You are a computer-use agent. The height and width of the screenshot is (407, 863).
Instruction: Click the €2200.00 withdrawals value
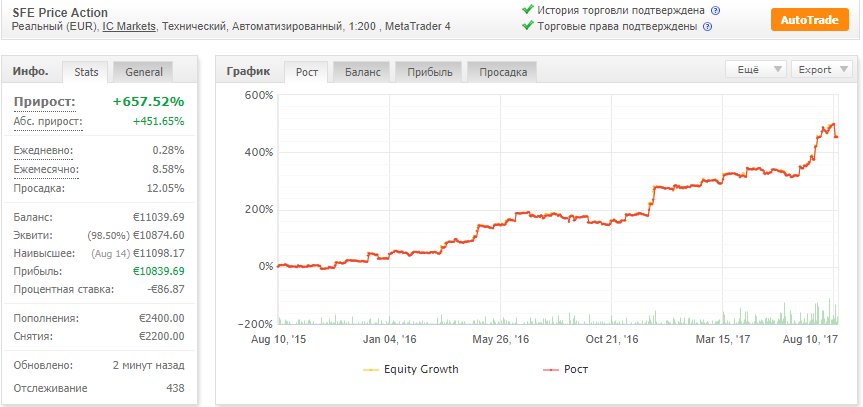pyautogui.click(x=161, y=336)
